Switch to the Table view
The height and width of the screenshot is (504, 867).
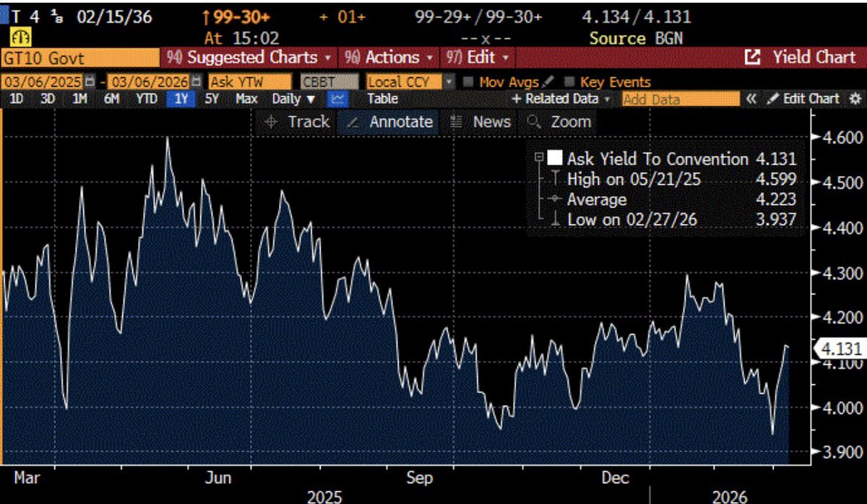pyautogui.click(x=382, y=99)
